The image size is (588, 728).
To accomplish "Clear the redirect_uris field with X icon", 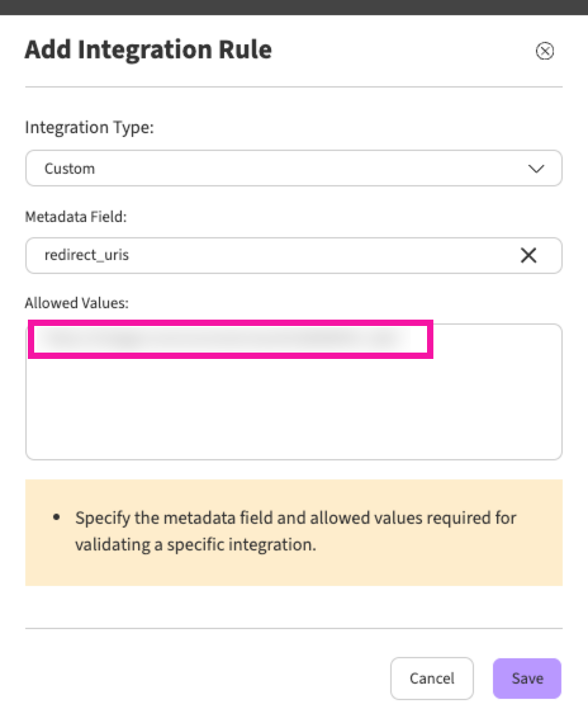I will (x=528, y=255).
